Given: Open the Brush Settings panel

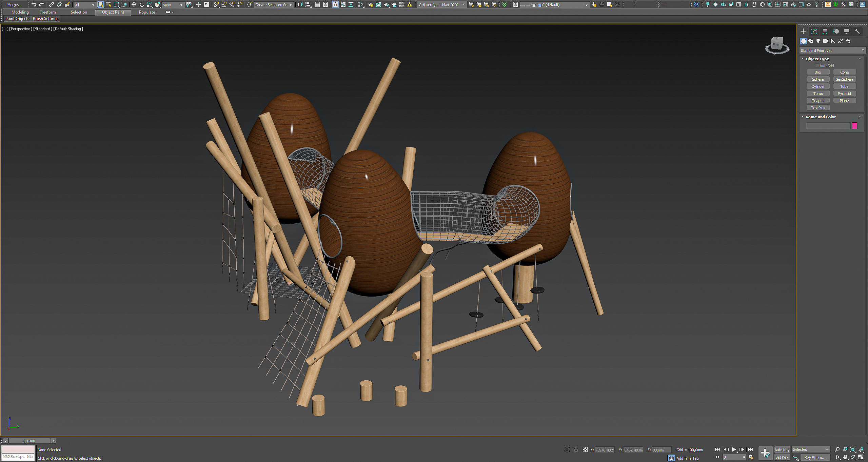Looking at the screenshot, I should [x=45, y=19].
